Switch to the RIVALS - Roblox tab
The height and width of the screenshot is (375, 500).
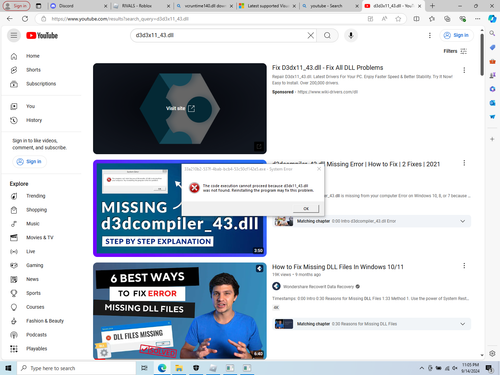[141, 6]
